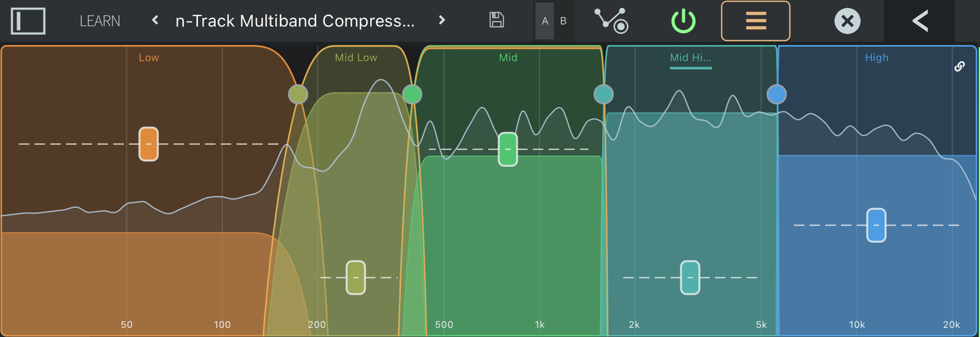Viewport: 980px width, 337px height.
Task: Select the High band label
Action: click(876, 57)
